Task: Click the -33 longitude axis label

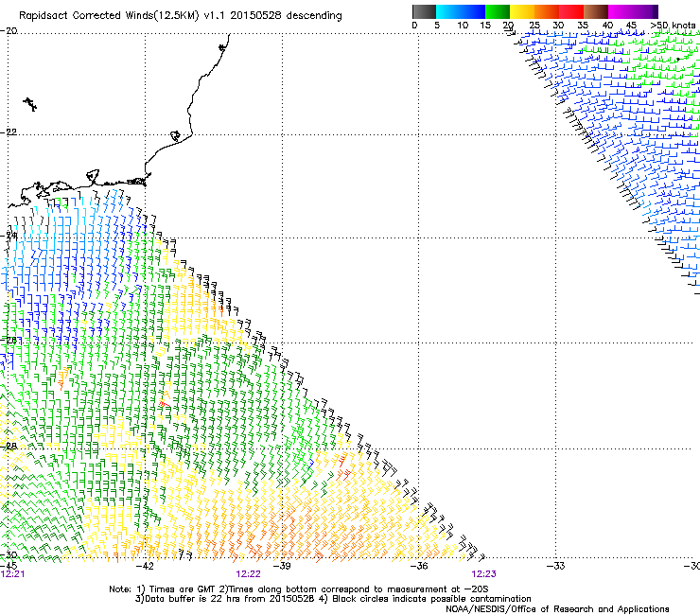Action: point(556,566)
